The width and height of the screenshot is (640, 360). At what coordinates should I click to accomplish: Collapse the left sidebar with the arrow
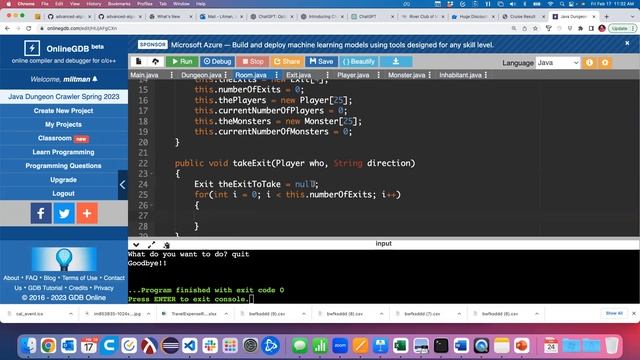point(123,185)
